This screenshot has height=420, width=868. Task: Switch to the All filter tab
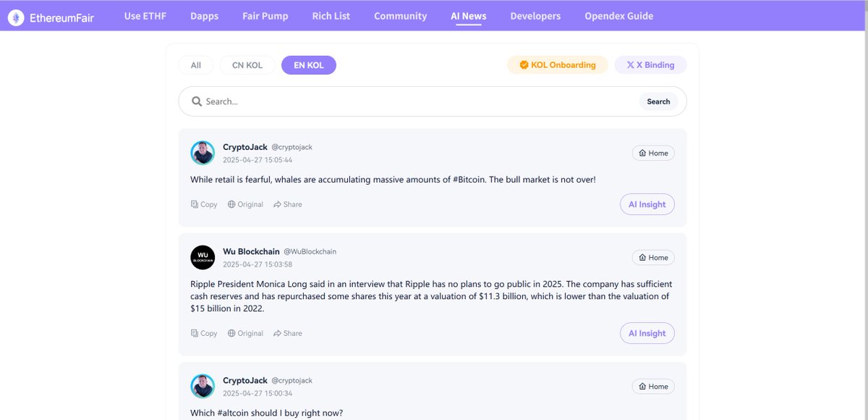coord(196,65)
